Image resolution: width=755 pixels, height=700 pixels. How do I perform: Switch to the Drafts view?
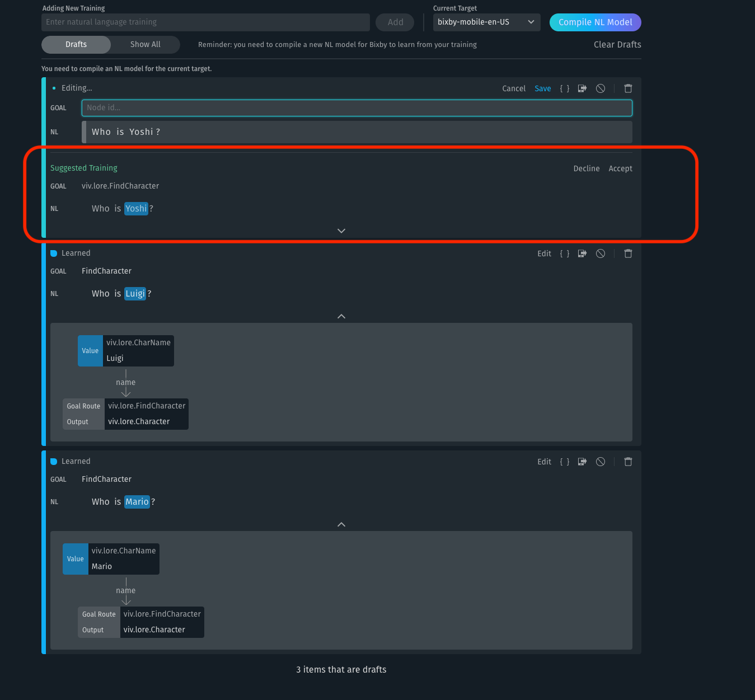76,45
